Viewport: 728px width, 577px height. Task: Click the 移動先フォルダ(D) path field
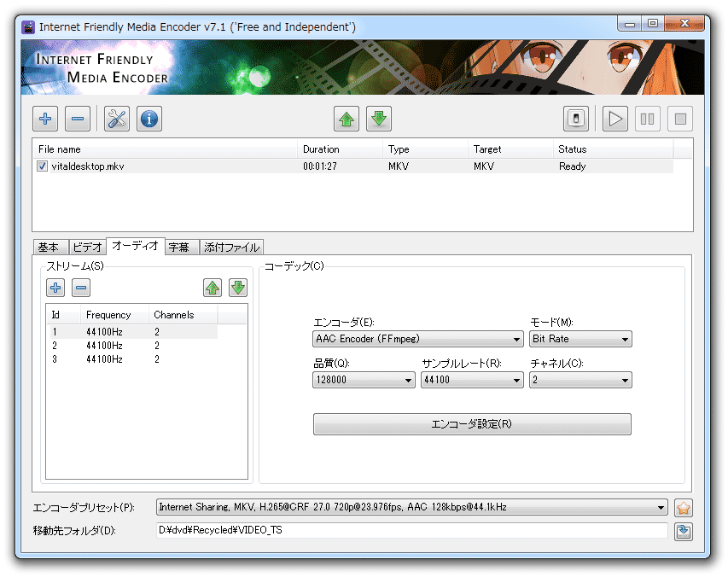coord(412,530)
